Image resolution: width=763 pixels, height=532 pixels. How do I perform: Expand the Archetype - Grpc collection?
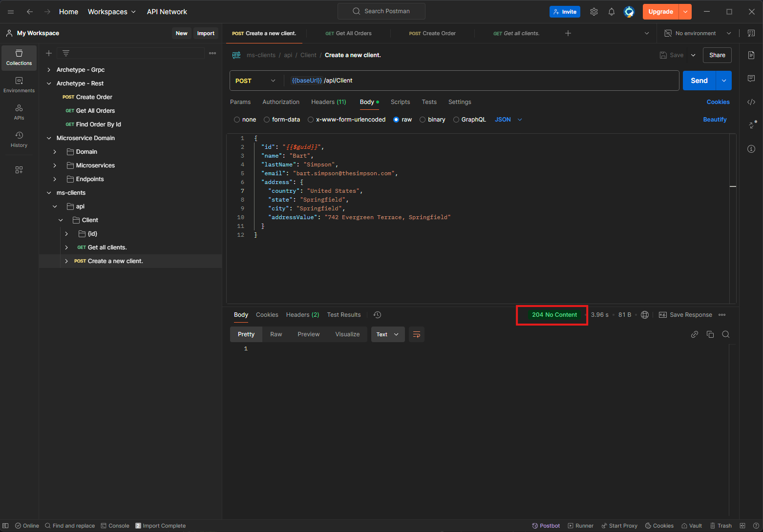(x=49, y=70)
